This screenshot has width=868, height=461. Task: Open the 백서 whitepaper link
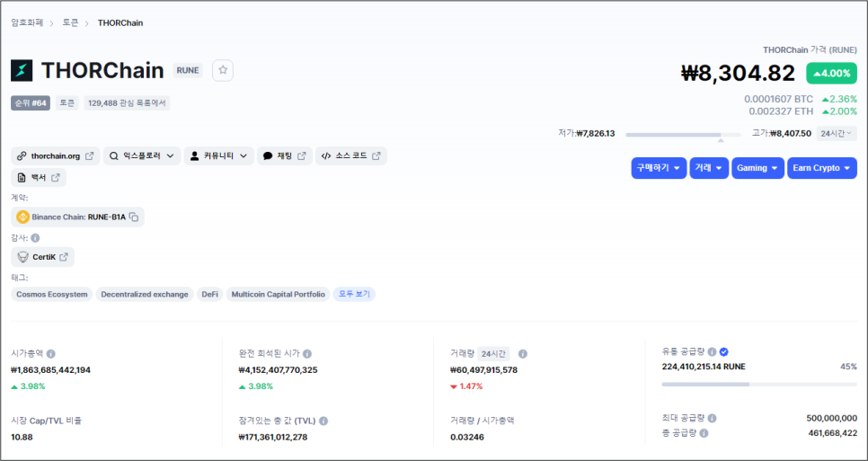point(39,178)
